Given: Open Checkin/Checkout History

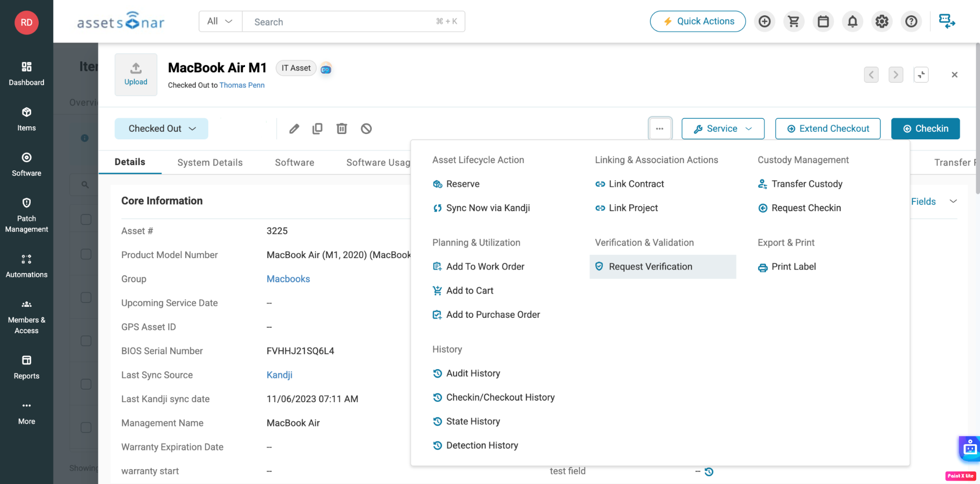Looking at the screenshot, I should click(494, 397).
